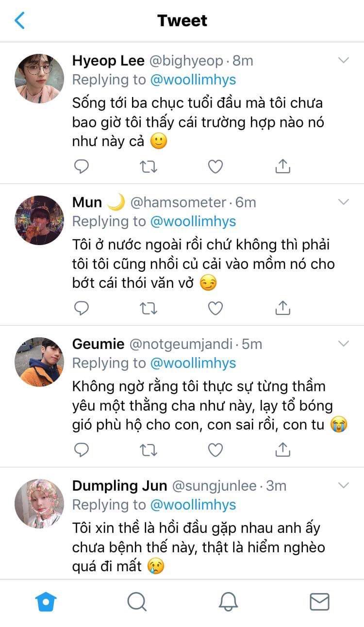
Task: Open the @woollimhys link in Dumpling Jun's reply
Action: [193, 505]
